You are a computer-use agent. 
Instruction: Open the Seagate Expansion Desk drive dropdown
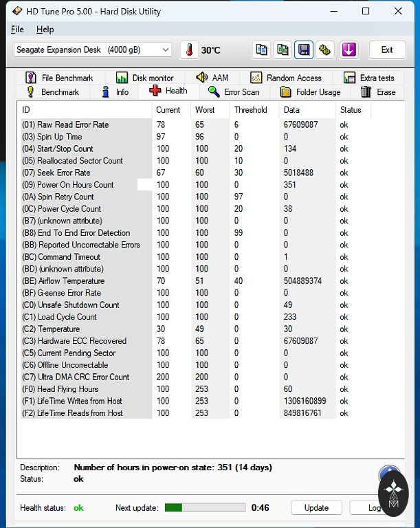(x=93, y=50)
